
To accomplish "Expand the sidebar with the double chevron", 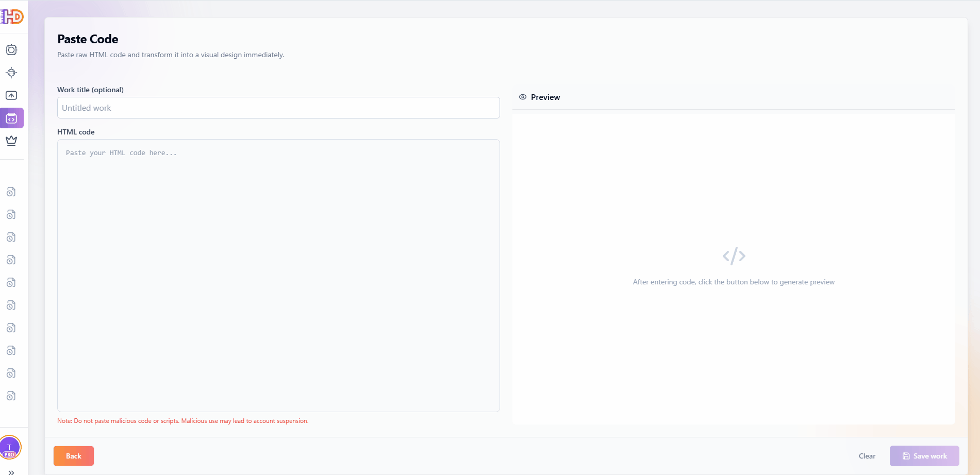I will point(11,472).
